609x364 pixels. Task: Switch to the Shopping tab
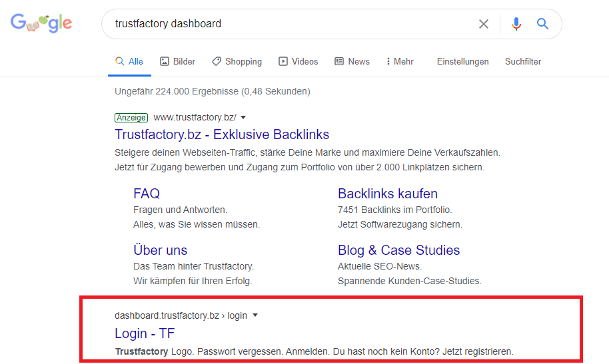coord(237,61)
